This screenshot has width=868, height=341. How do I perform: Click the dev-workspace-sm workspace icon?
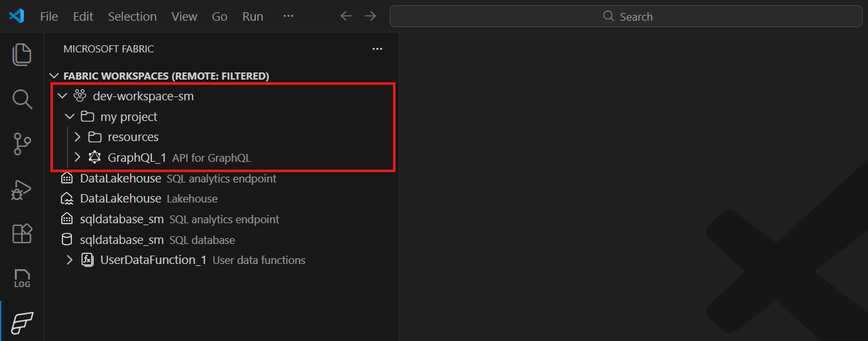[x=79, y=96]
